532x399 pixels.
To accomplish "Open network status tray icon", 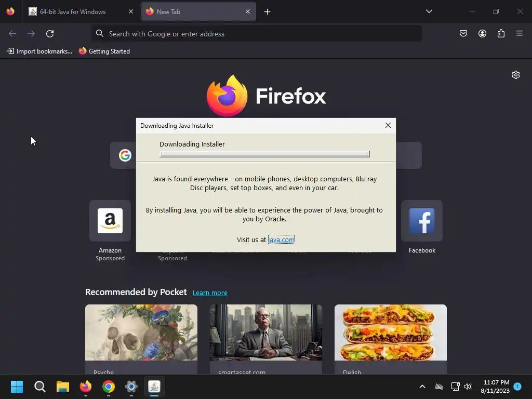I will 455,387.
